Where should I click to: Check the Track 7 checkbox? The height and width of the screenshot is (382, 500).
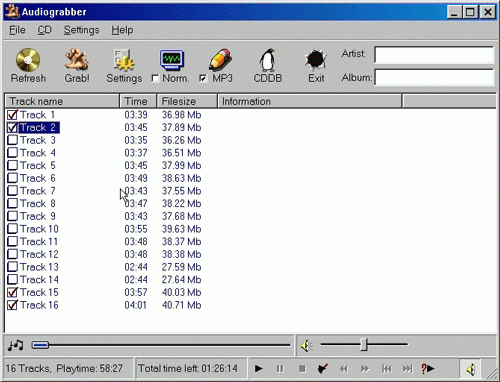12,191
